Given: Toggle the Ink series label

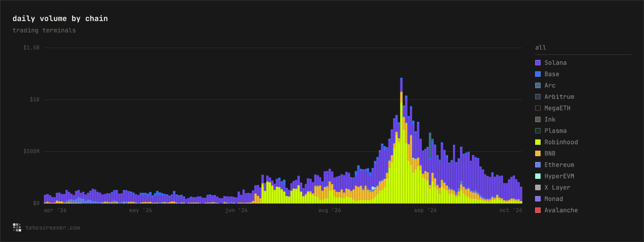Looking at the screenshot, I should [550, 119].
